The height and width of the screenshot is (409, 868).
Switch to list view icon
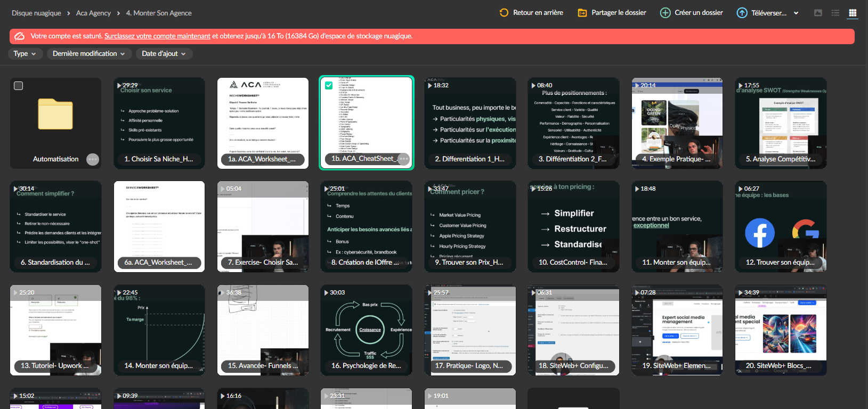[x=835, y=13]
